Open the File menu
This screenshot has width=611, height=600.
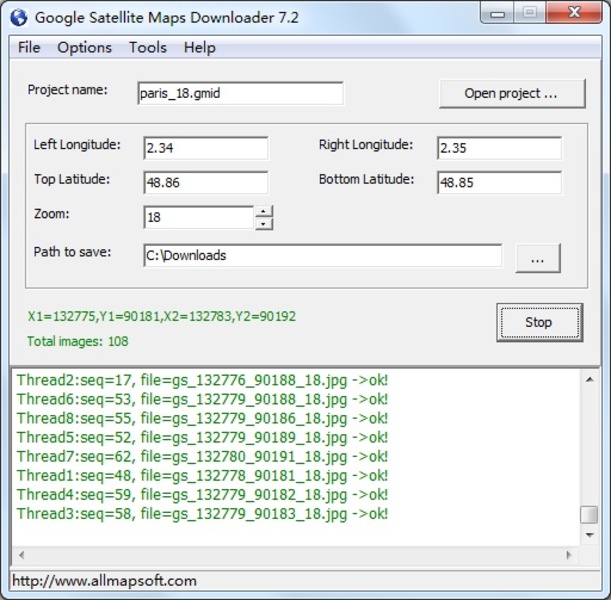click(x=29, y=48)
